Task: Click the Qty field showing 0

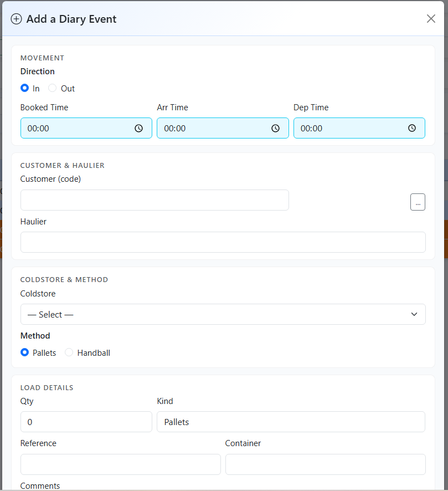Action: [86, 422]
